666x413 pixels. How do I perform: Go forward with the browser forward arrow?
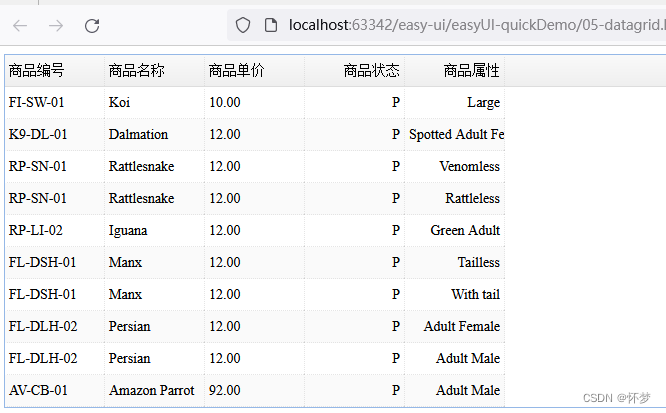tap(56, 26)
